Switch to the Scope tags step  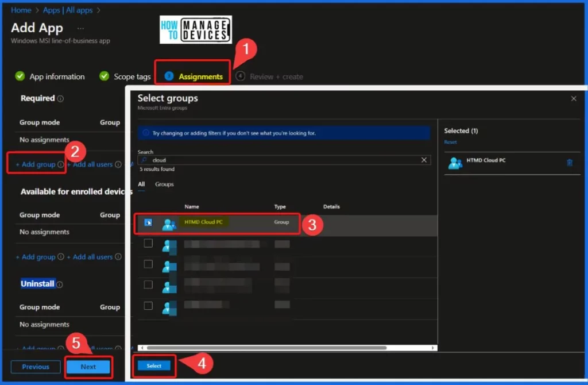coord(125,76)
